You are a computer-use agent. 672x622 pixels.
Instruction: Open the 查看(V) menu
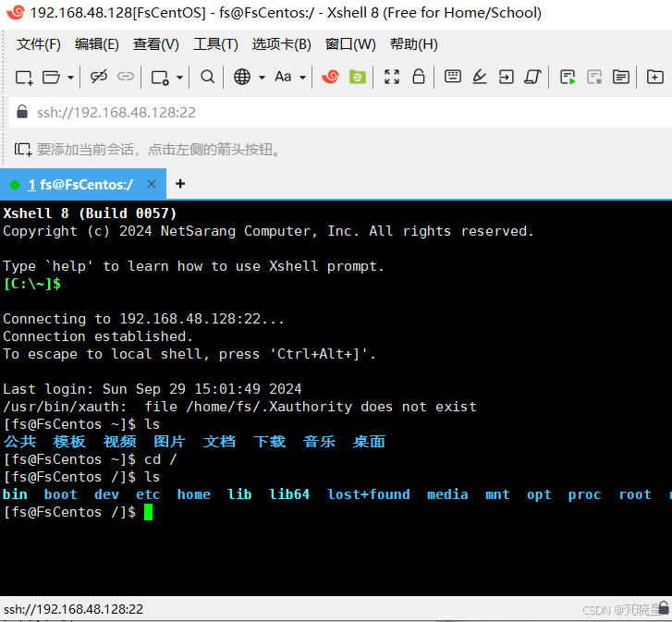[x=156, y=44]
